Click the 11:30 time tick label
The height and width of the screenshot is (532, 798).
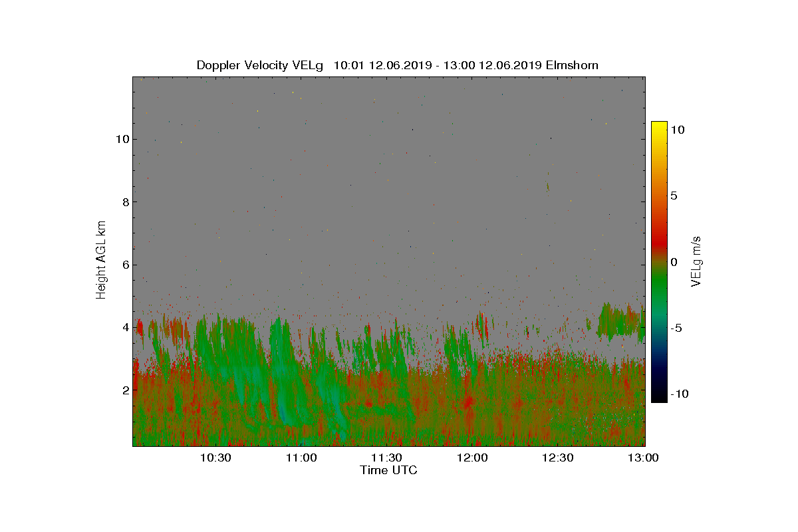[x=386, y=458]
